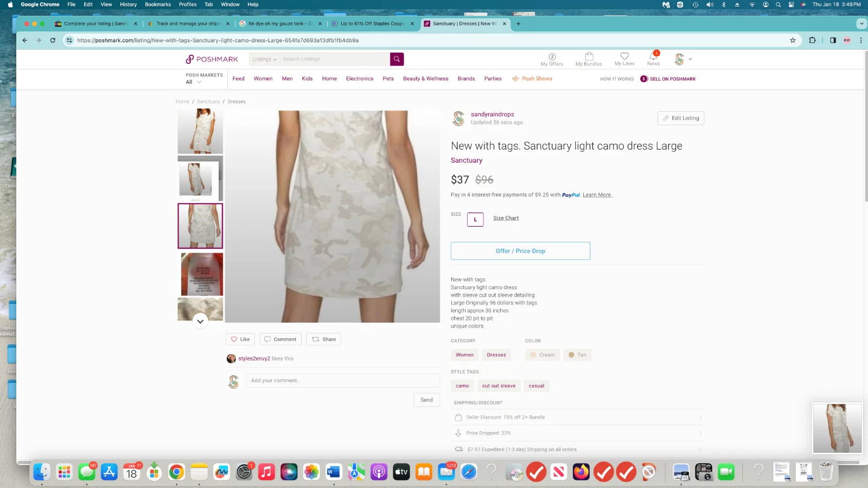Reload the page
The height and width of the screenshot is (488, 868).
tap(53, 40)
